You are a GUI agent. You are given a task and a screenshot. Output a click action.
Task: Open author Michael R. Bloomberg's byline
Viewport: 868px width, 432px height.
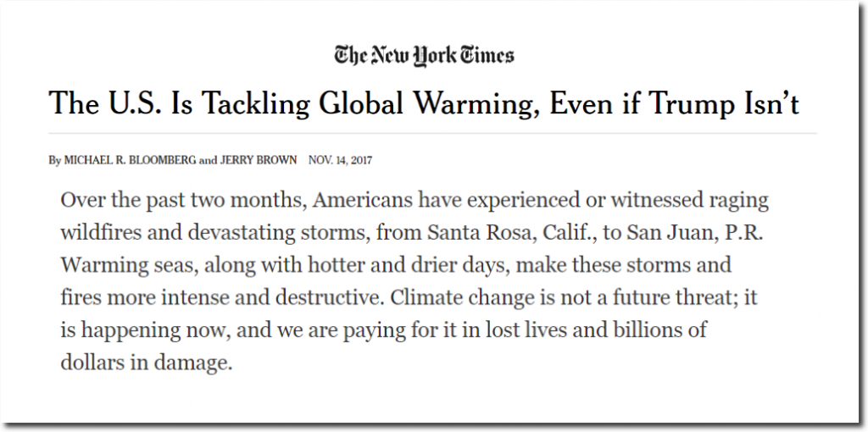pos(130,160)
